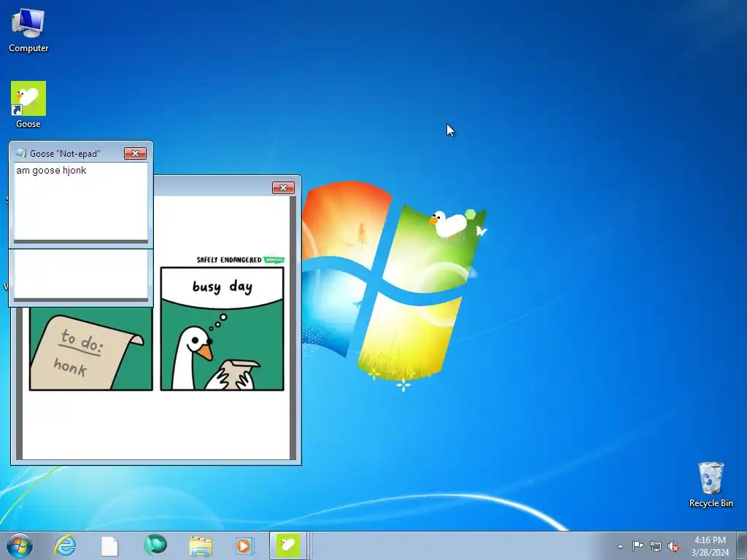The height and width of the screenshot is (560, 747).
Task: Click the small Not-epad title bar icon
Action: pos(21,153)
